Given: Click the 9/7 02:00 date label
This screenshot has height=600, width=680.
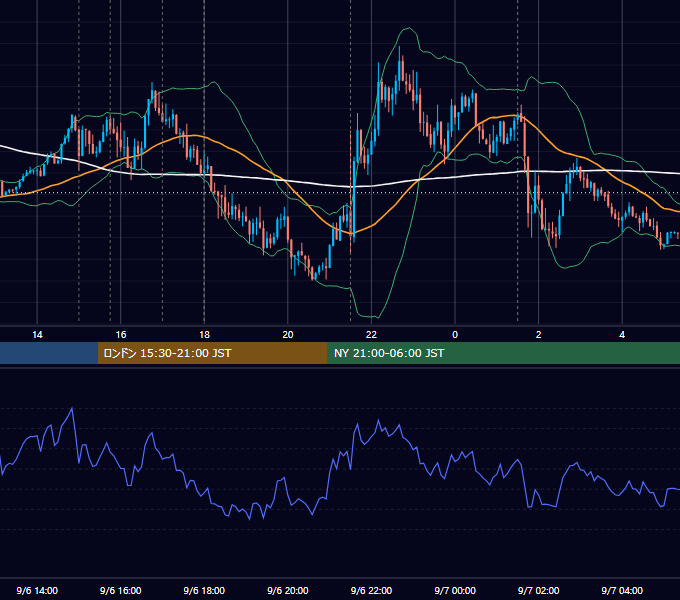Looking at the screenshot, I should (539, 590).
